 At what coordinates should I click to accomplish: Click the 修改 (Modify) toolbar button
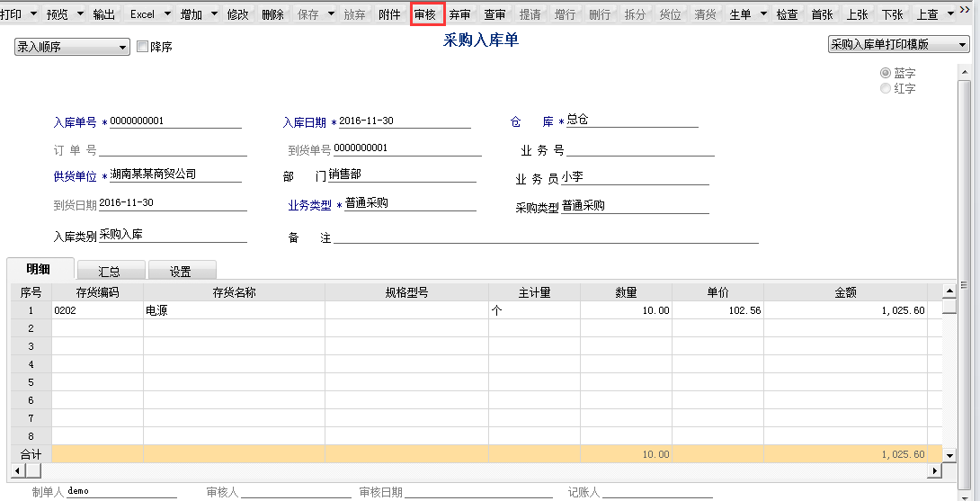click(x=238, y=14)
